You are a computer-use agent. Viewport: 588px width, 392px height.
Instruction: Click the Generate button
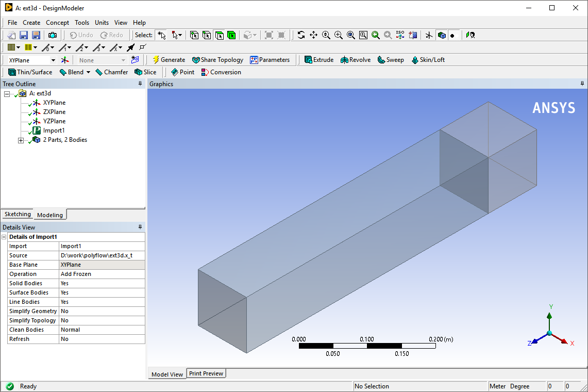169,60
